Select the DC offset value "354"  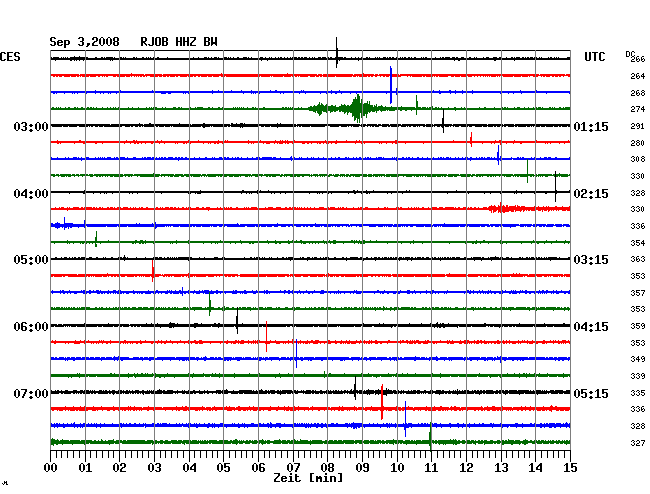(638, 243)
